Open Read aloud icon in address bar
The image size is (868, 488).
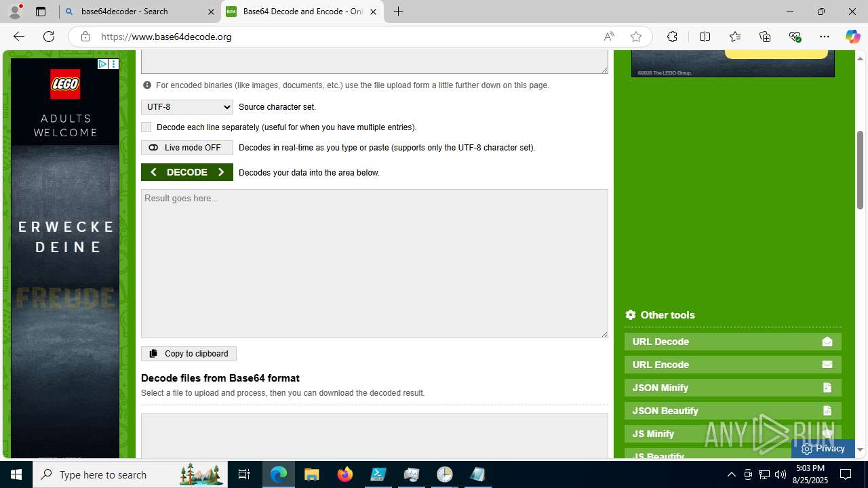coord(609,37)
